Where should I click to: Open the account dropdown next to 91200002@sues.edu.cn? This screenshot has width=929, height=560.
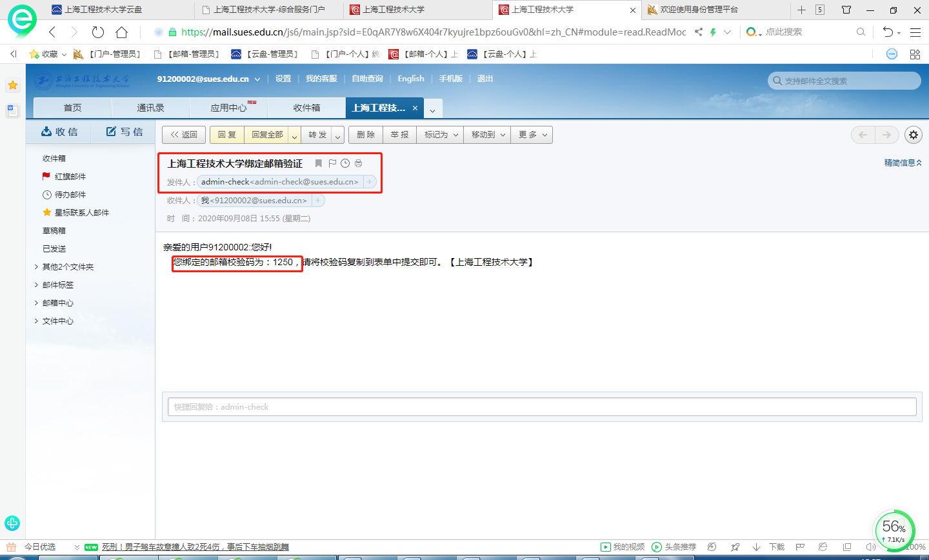[x=257, y=79]
